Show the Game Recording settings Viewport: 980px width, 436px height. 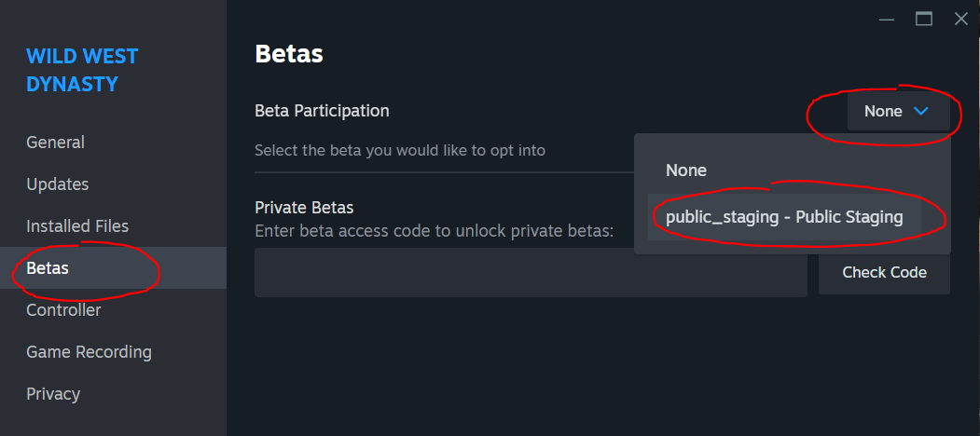point(89,352)
